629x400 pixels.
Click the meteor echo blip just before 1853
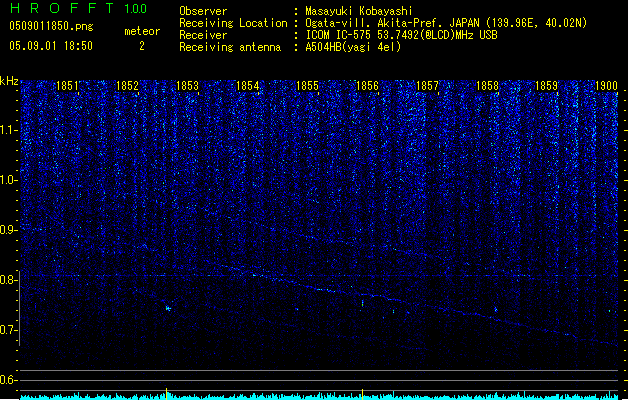click(x=168, y=308)
